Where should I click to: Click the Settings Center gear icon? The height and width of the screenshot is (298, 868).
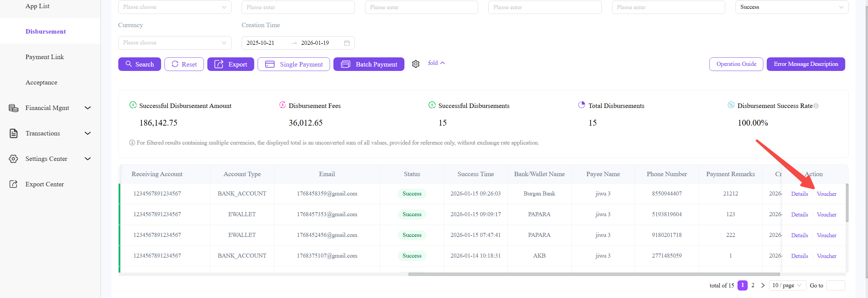13,159
